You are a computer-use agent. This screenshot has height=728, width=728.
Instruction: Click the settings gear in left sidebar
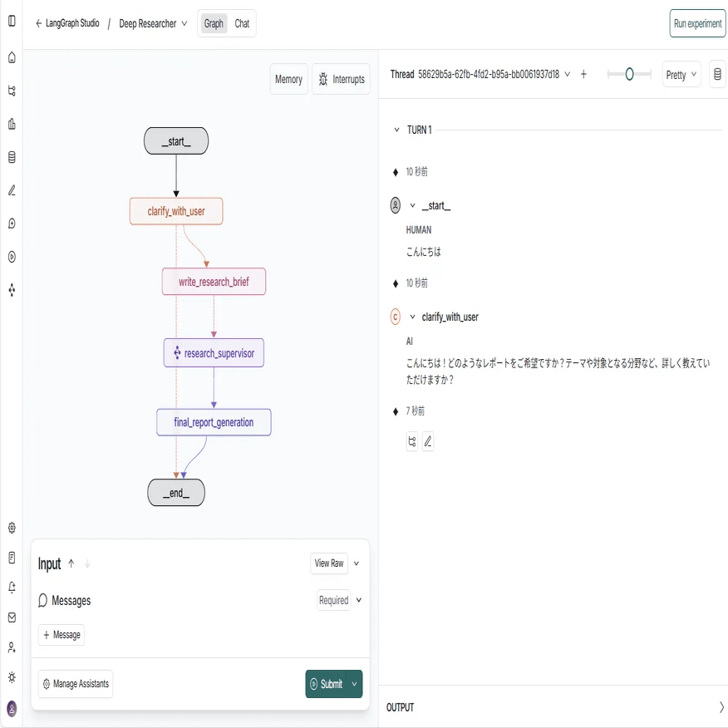click(x=12, y=528)
